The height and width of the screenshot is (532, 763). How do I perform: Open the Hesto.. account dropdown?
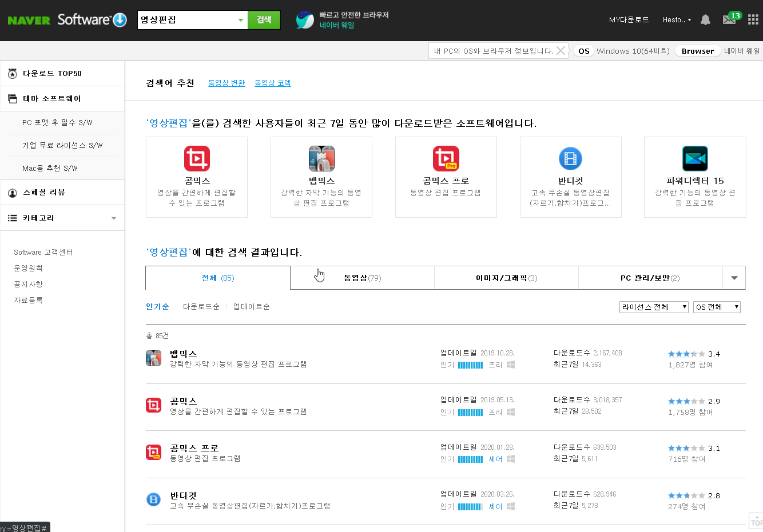[677, 20]
